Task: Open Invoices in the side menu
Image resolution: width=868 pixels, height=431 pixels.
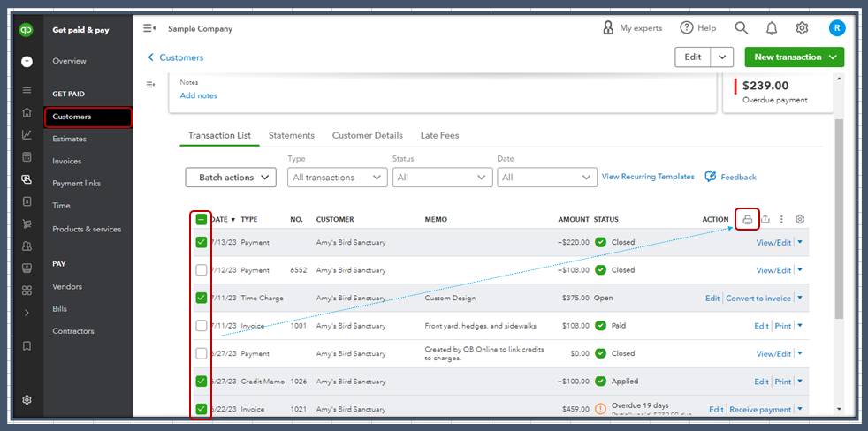Action: [67, 161]
